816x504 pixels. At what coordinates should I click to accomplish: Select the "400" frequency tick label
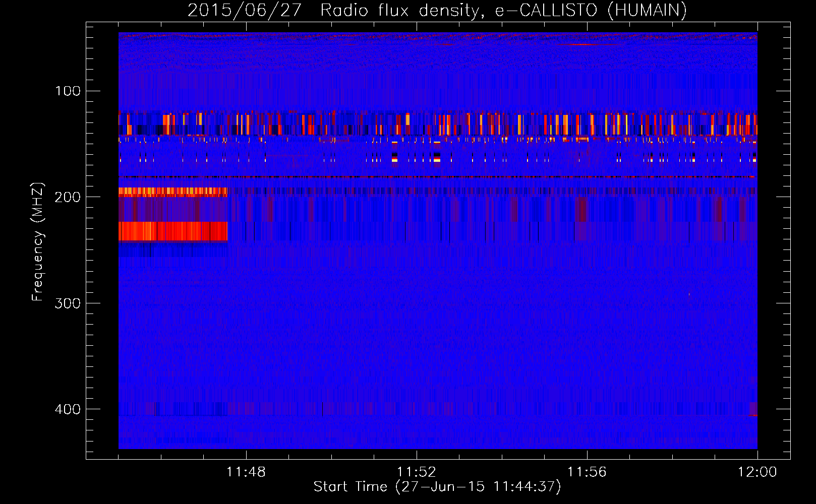coord(68,409)
